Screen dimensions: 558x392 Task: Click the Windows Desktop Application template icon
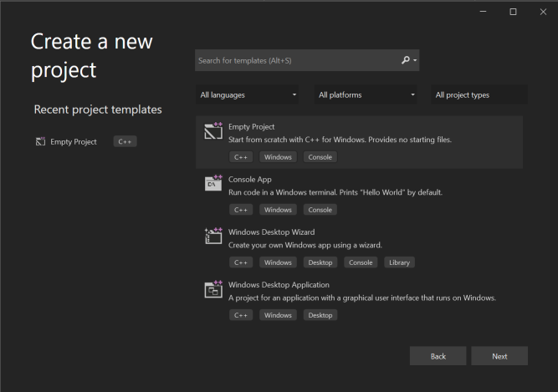click(213, 288)
